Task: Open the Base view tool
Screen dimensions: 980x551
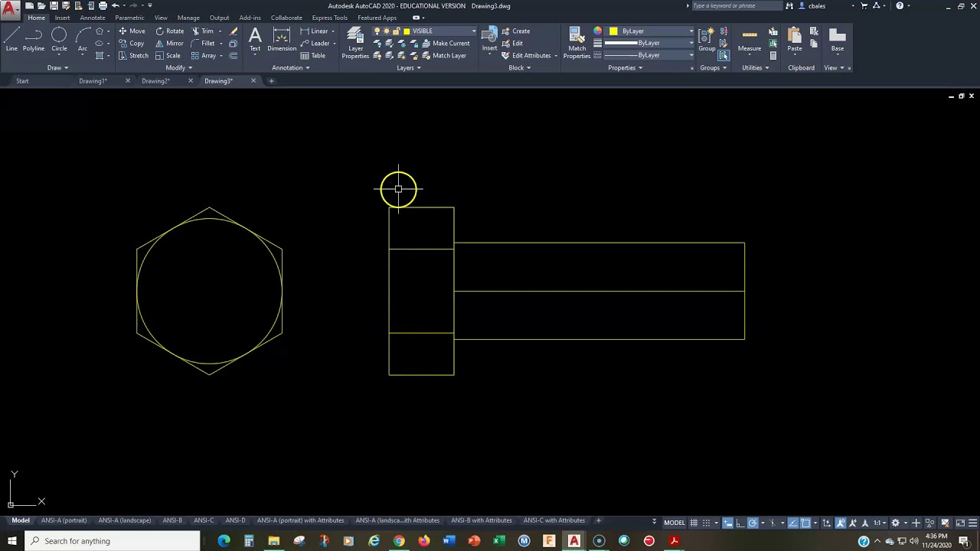Action: tap(838, 40)
